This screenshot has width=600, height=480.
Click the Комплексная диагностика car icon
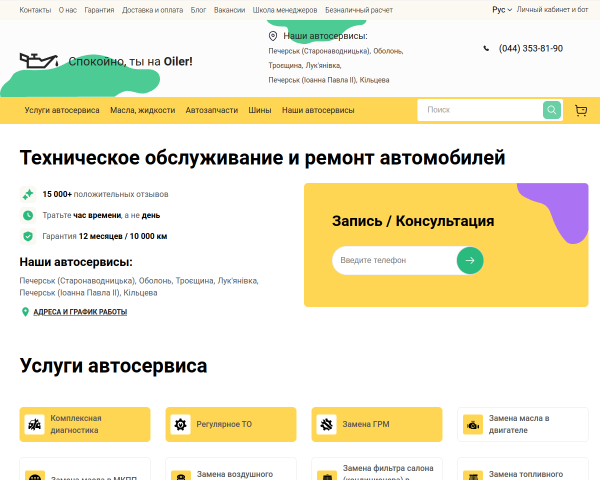(x=34, y=424)
